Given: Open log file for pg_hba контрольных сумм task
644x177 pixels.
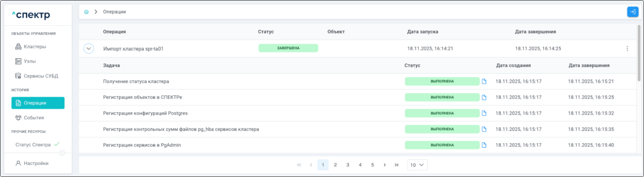Looking at the screenshot, I should point(484,129).
